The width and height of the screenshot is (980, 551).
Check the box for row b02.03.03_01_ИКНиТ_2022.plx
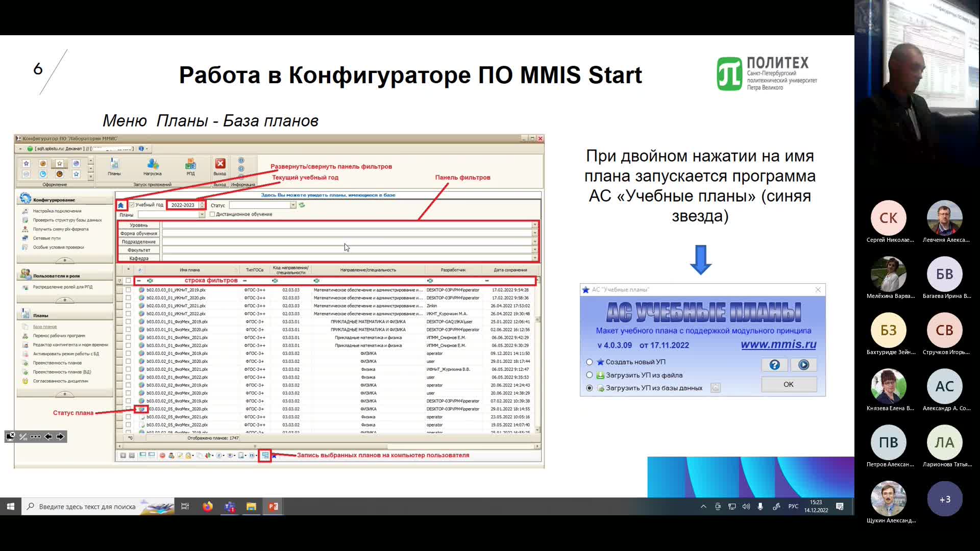[128, 314]
